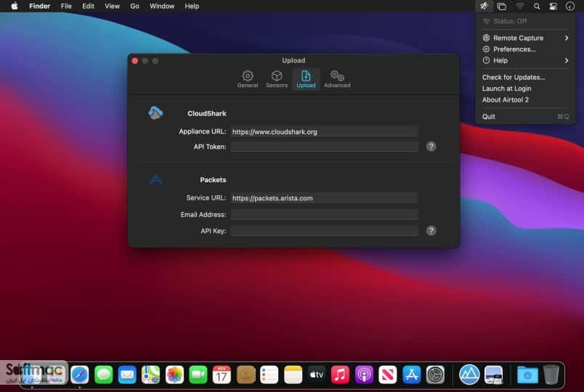This screenshot has width=584, height=392.
Task: Click the Airtool menu bar icon
Action: pyautogui.click(x=484, y=6)
